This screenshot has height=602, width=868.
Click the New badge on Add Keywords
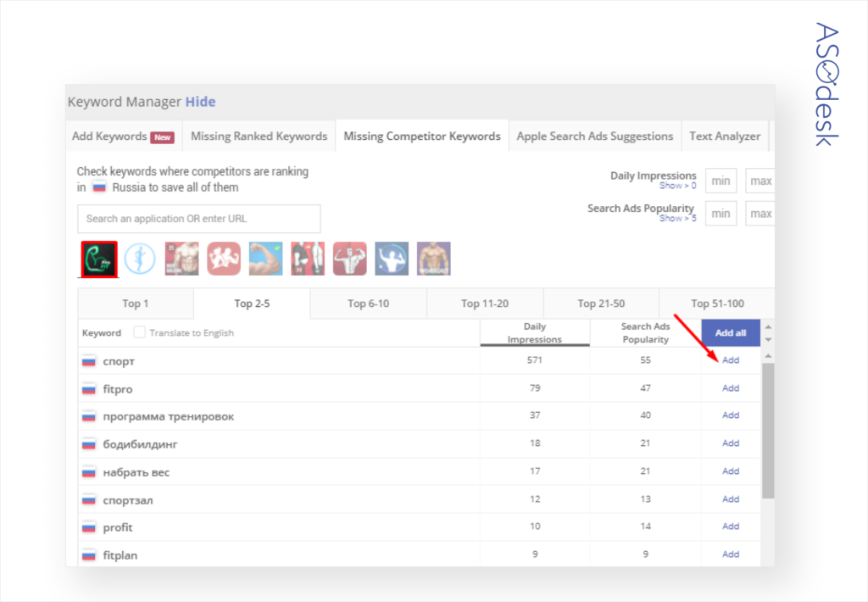[163, 137]
